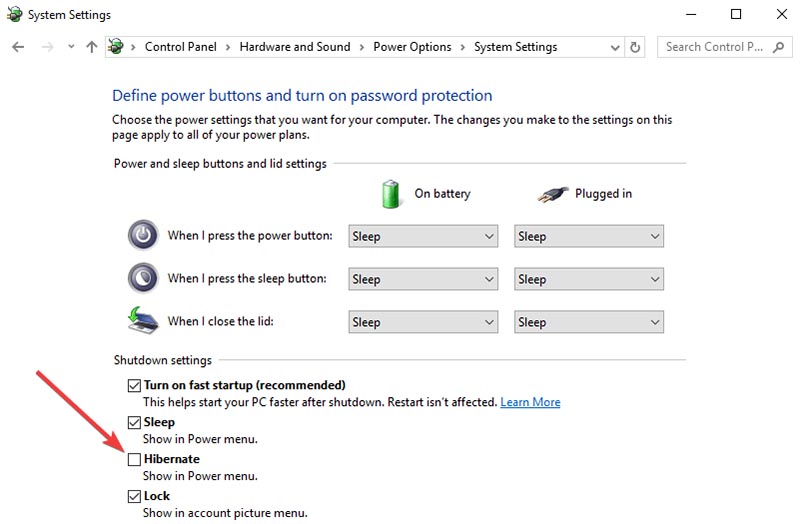Enable the Hibernate checkbox
The width and height of the screenshot is (800, 524).
(x=134, y=459)
